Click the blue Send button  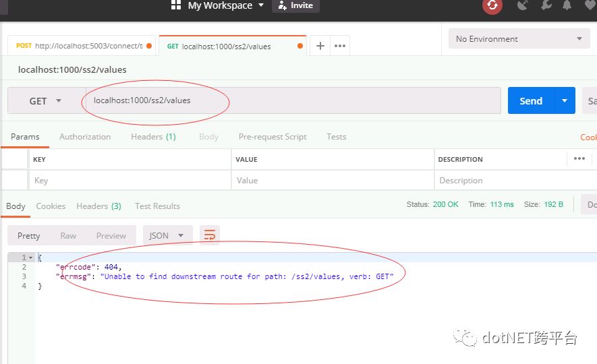(531, 101)
